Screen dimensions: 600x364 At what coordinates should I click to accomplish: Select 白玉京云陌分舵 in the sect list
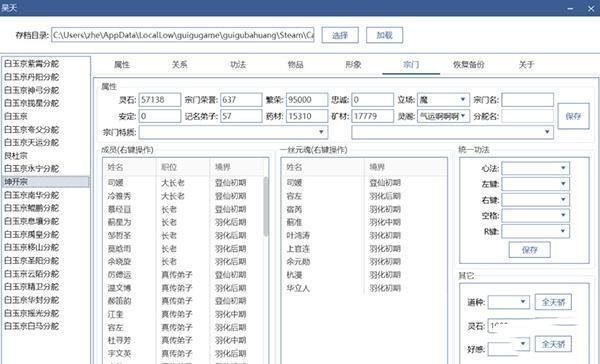coord(45,274)
